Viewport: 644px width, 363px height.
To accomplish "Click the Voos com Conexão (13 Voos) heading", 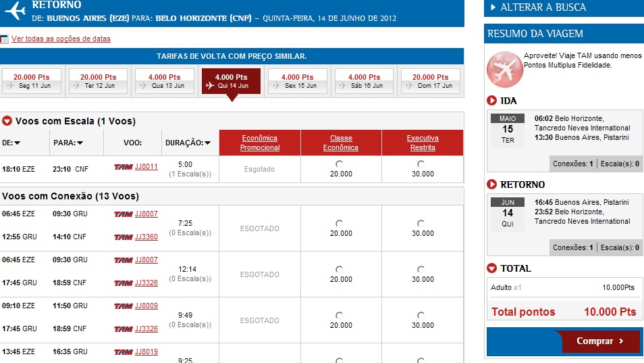I will point(71,196).
